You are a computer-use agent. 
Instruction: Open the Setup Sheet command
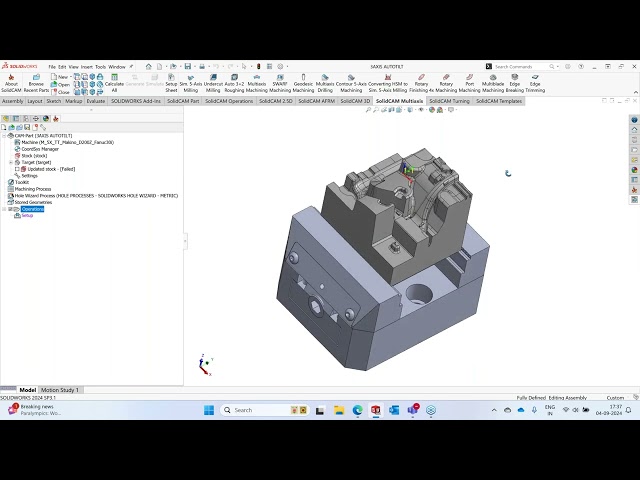(x=171, y=83)
